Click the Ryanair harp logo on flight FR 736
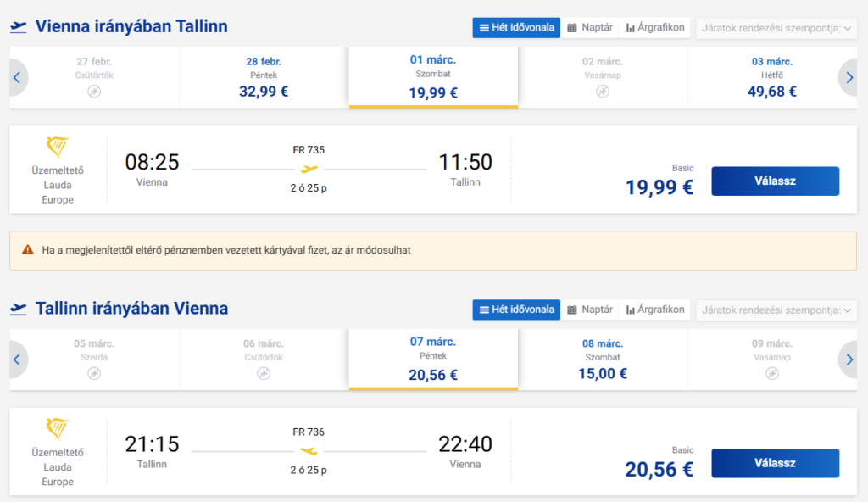868x502 pixels. [x=57, y=429]
